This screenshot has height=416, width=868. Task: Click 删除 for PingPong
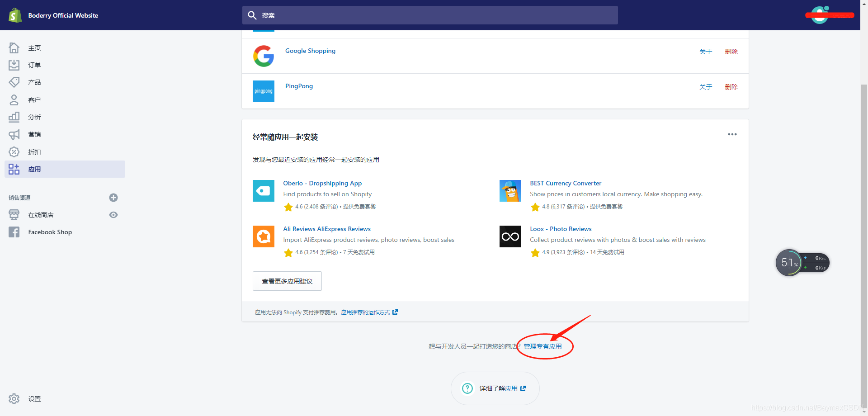pyautogui.click(x=731, y=87)
